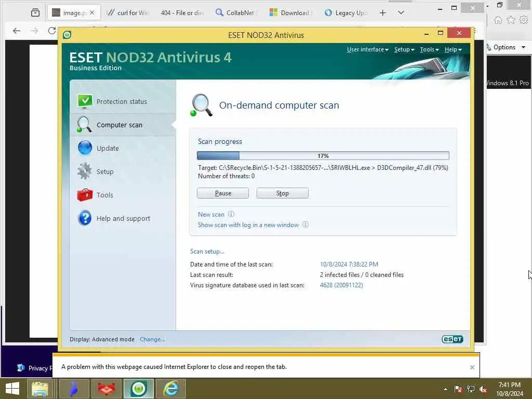Image resolution: width=532 pixels, height=399 pixels.
Task: Open Internet Explorer from the taskbar
Action: pos(170,389)
